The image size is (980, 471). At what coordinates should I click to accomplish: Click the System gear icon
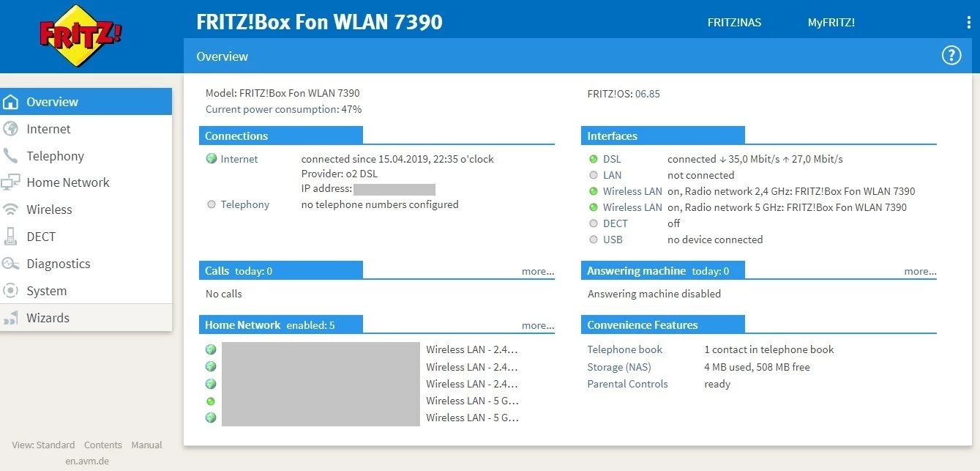pyautogui.click(x=11, y=291)
